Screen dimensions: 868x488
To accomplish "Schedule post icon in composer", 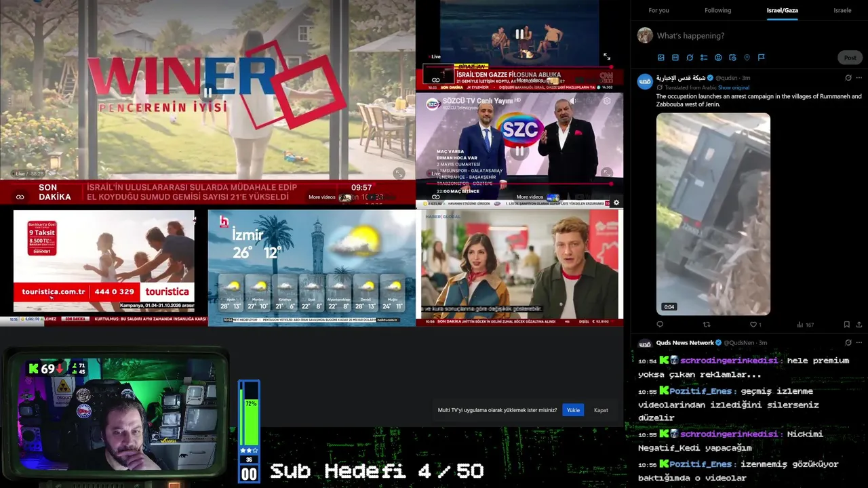I will [x=732, y=58].
